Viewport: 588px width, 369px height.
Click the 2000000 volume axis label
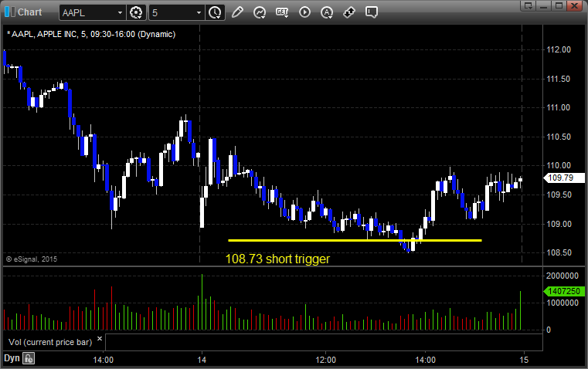point(563,276)
